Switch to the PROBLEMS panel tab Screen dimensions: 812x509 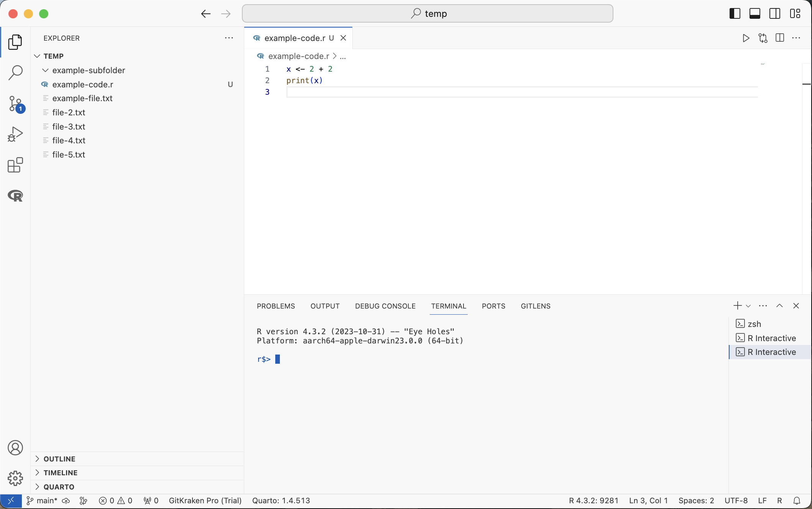click(276, 306)
